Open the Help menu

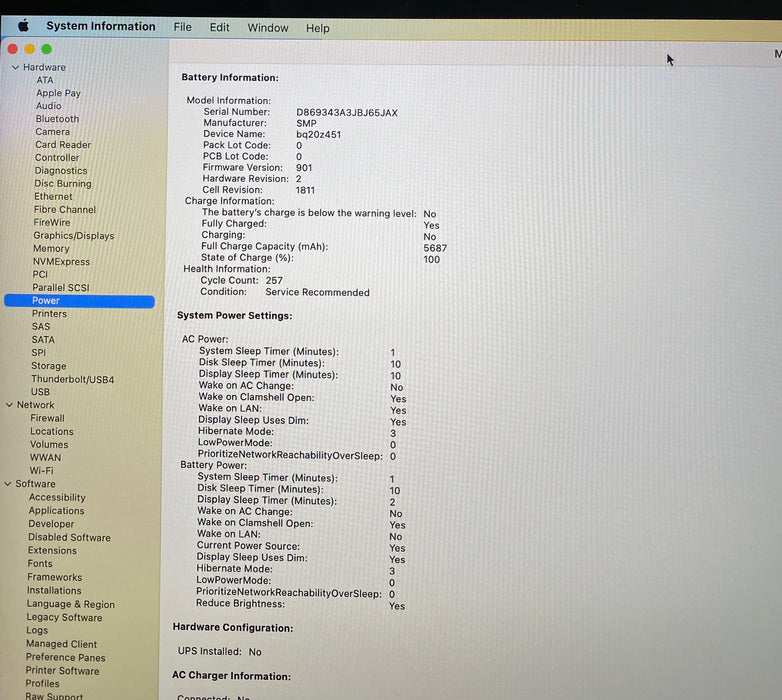click(318, 28)
